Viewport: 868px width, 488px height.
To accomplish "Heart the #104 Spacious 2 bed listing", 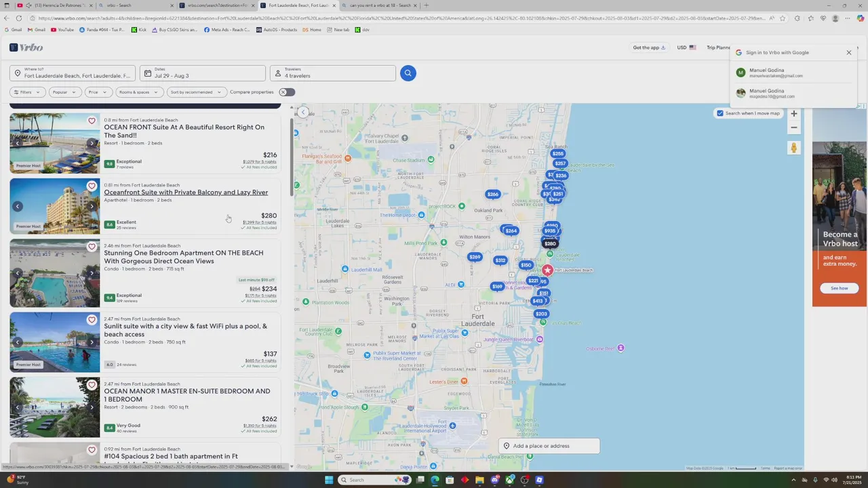I will [x=92, y=450].
